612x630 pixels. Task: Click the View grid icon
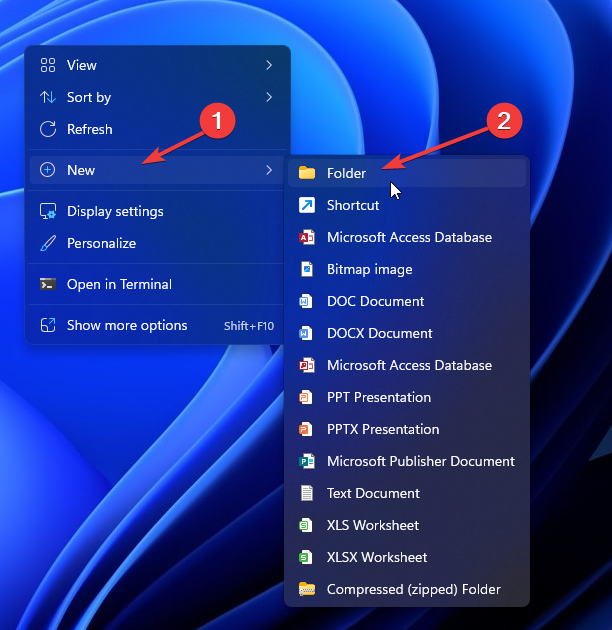tap(48, 65)
